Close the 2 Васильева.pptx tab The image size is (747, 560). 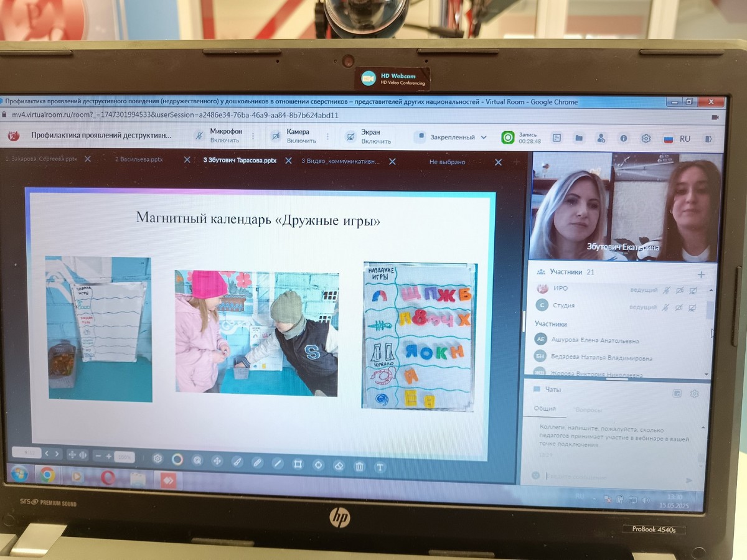[187, 160]
